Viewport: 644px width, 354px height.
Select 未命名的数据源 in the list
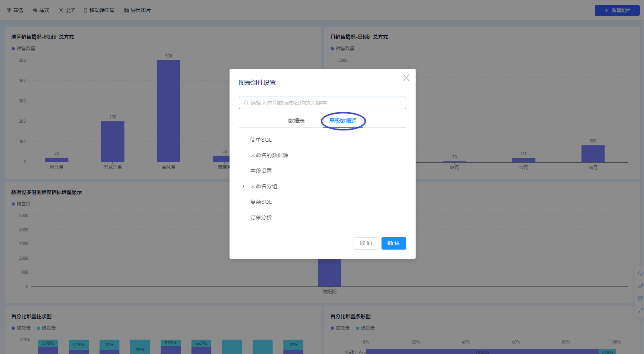(x=269, y=155)
